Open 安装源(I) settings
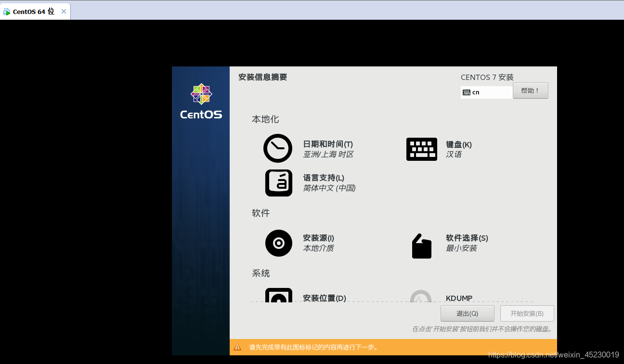Screen dimensions: 624x364 (319, 238)
